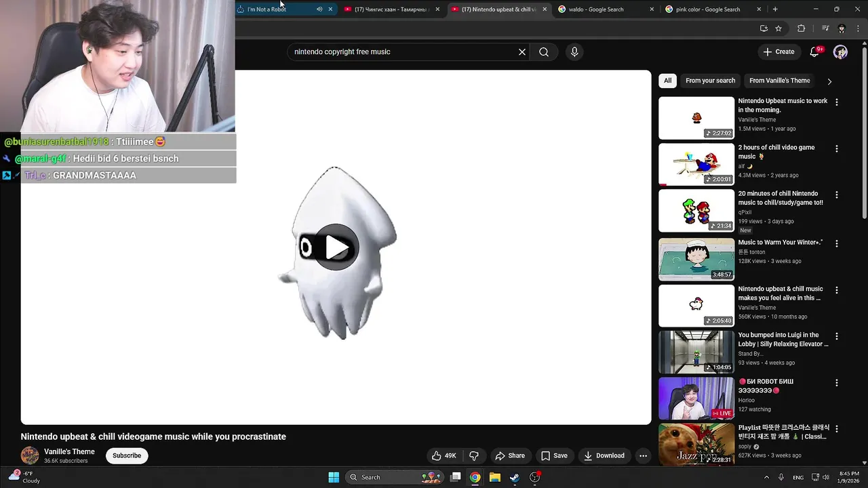Click the Vanille's Theme channel name below the video
868x488 pixels.
(x=69, y=451)
